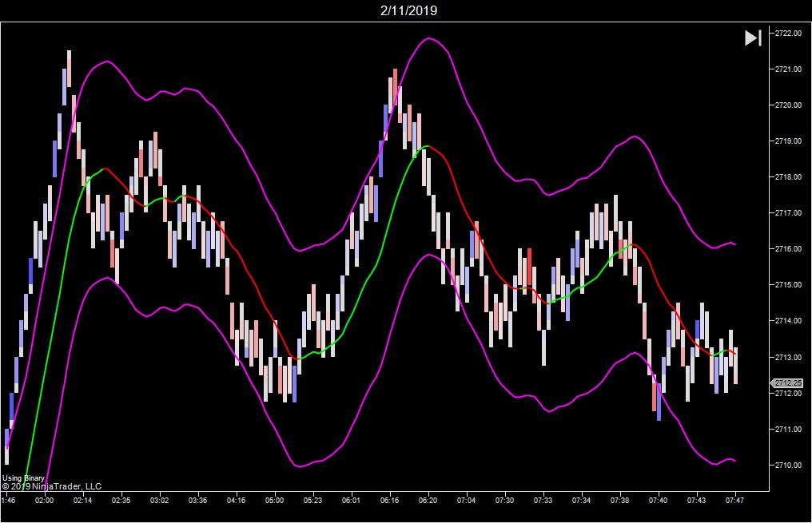This screenshot has width=812, height=523.
Task: Click the 07:34 time axis label
Action: [x=581, y=500]
